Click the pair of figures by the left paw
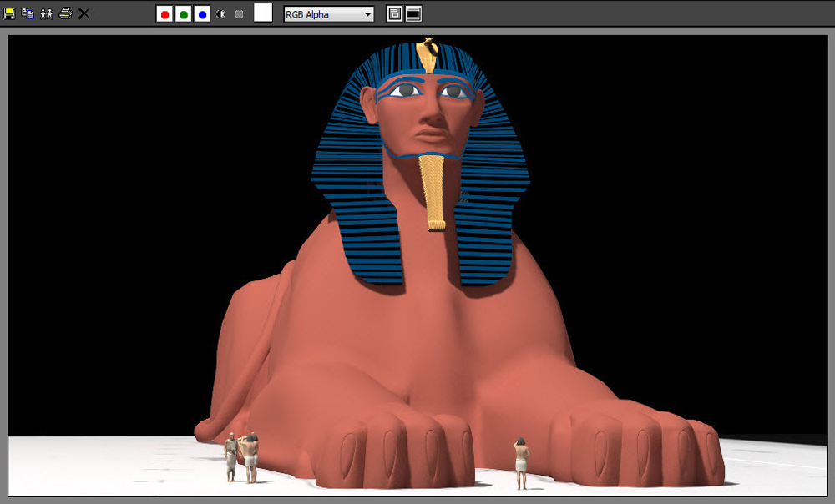 point(242,458)
